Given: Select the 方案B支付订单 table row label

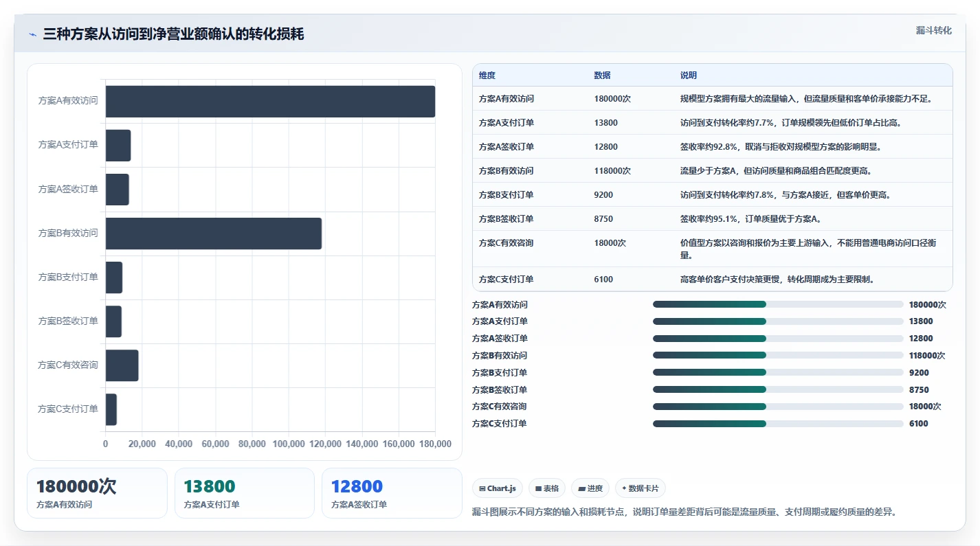Looking at the screenshot, I should coord(506,195).
